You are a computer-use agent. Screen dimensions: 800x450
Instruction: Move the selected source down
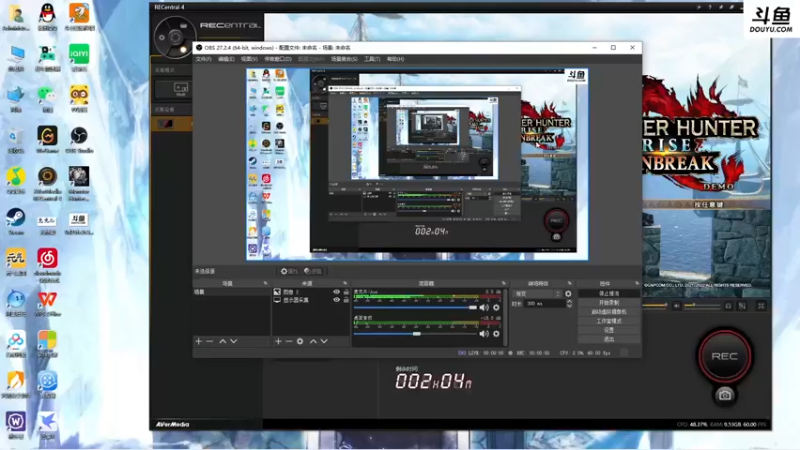324,341
